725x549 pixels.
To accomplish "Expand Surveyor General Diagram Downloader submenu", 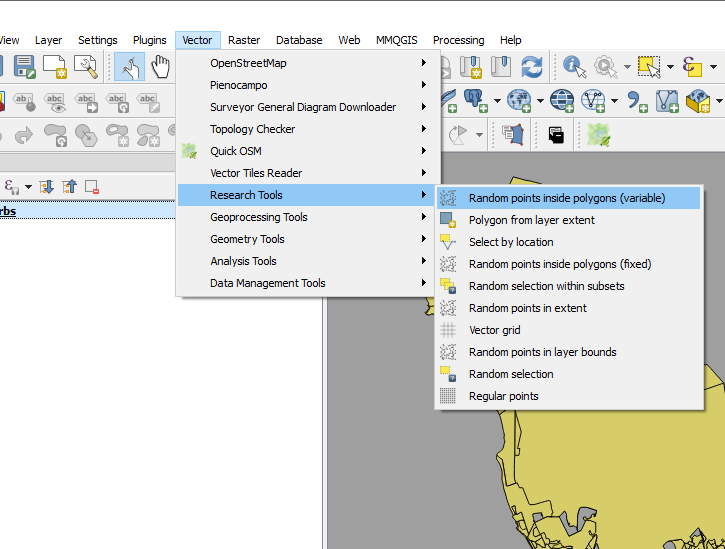I will (x=306, y=107).
